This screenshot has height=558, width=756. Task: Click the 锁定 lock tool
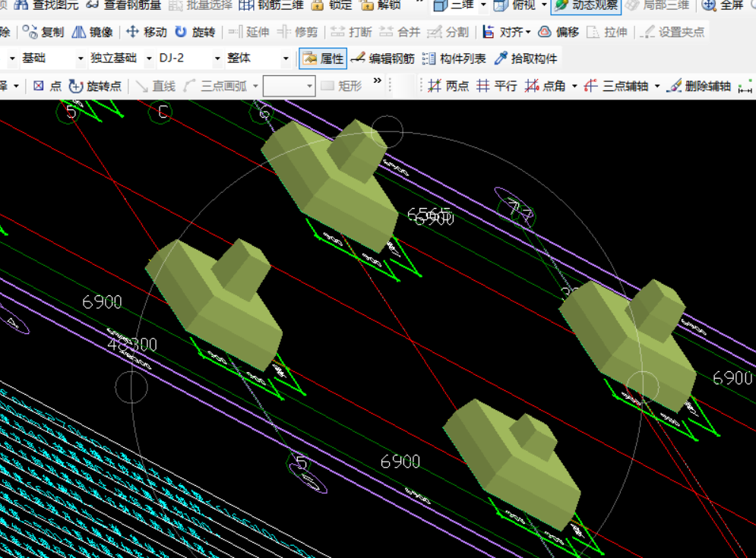pos(332,5)
